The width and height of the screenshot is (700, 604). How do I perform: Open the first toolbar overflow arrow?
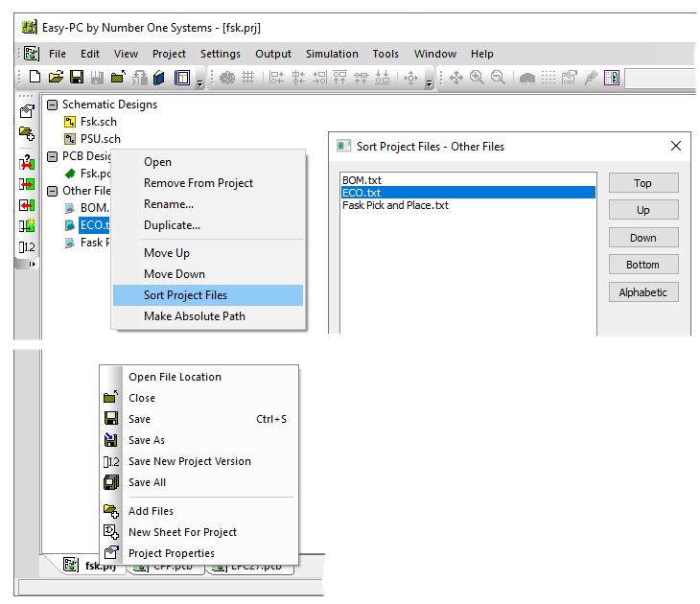(x=200, y=82)
